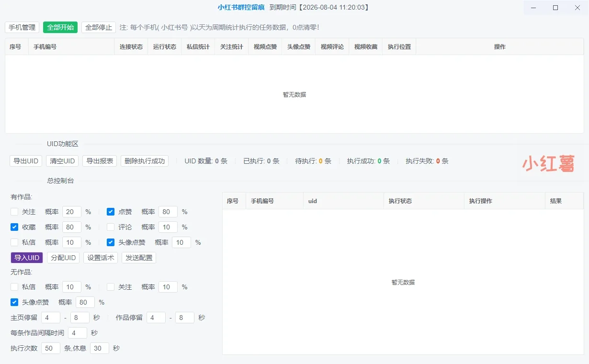
Task: Click the 执行成功 count label
Action: [369, 161]
